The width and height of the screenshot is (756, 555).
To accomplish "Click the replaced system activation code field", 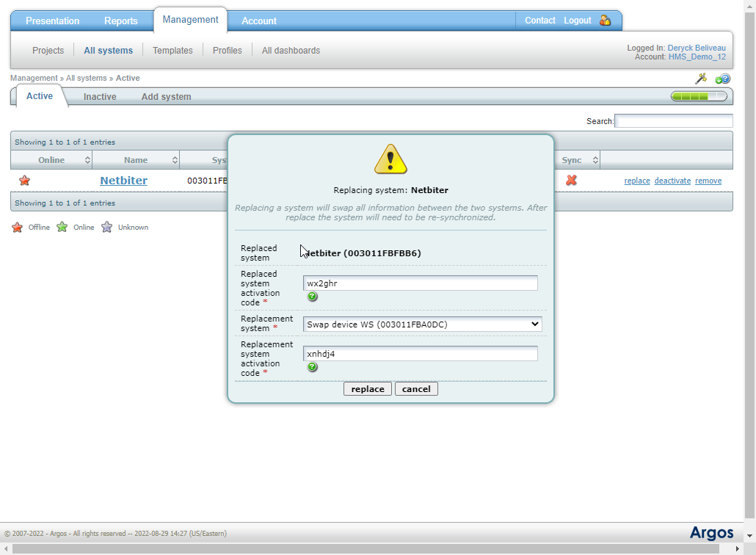I will (421, 283).
